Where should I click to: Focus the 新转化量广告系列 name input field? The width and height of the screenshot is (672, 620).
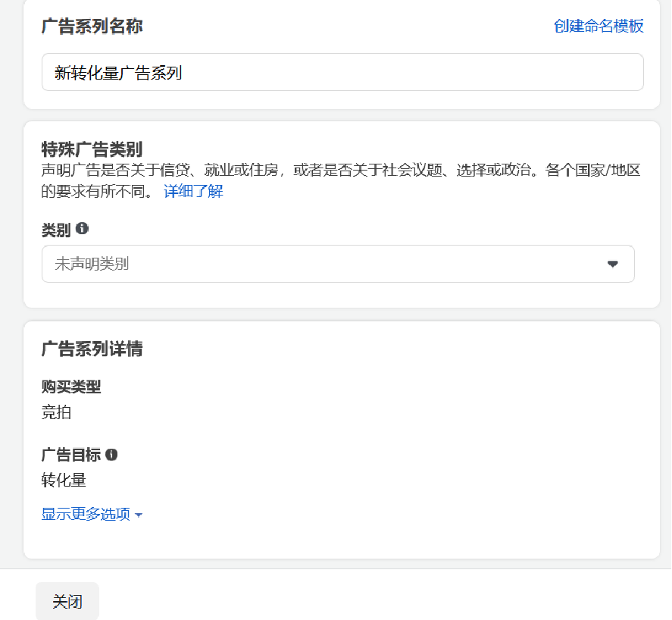point(342,72)
